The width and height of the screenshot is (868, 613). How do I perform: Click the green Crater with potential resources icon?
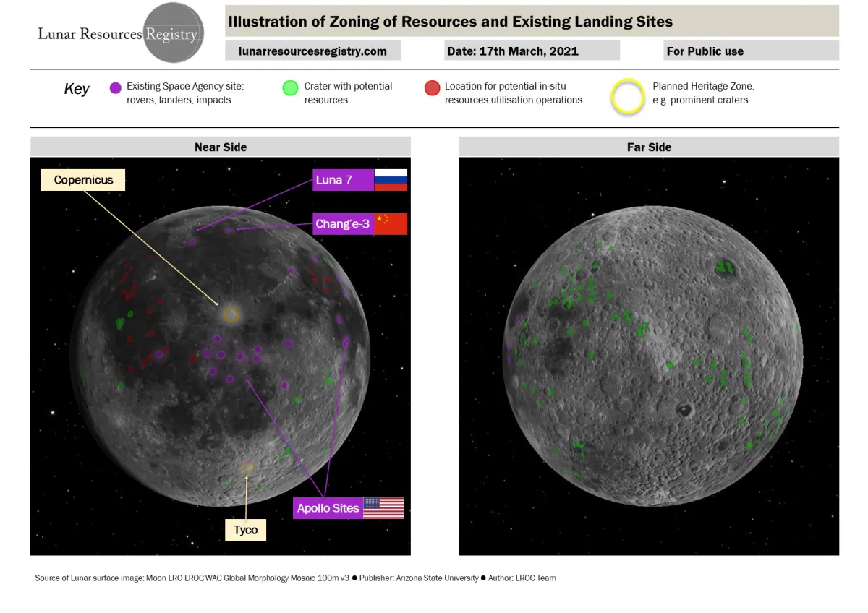click(x=290, y=87)
